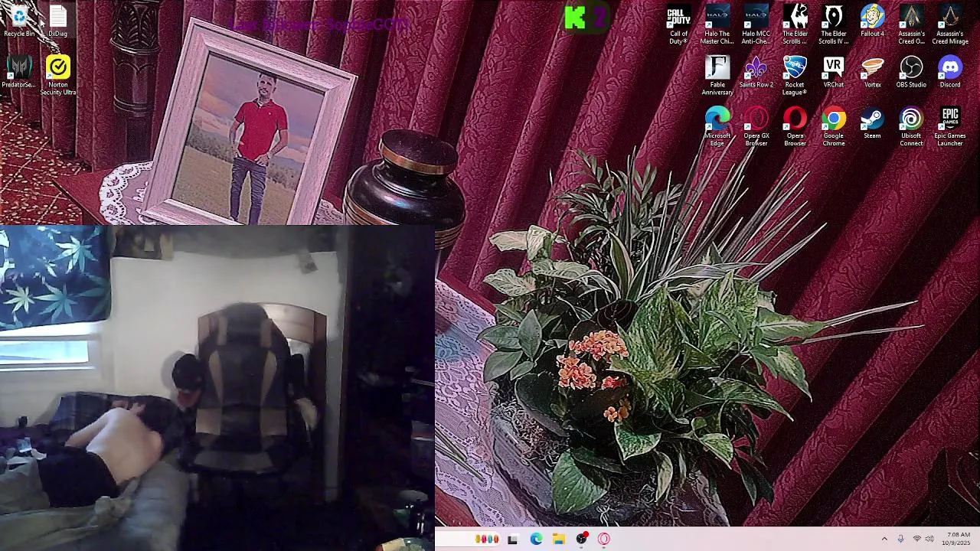Launch the PredatorSense desktop shortcut
This screenshot has height=551, width=980.
coord(19,71)
